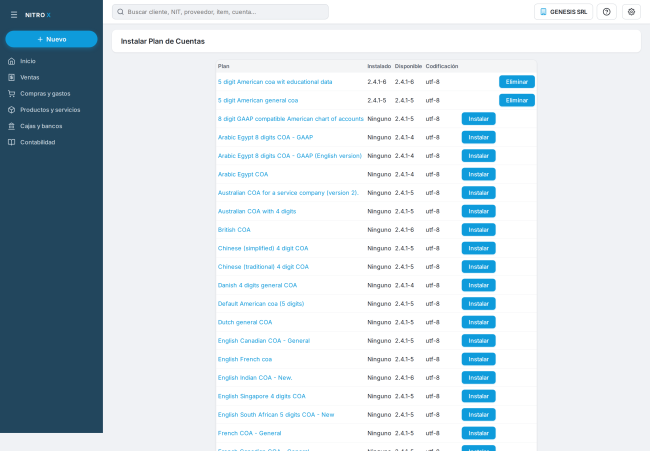Instalar the Arabic Egypt COA plan
The image size is (650, 451).
coord(478,175)
